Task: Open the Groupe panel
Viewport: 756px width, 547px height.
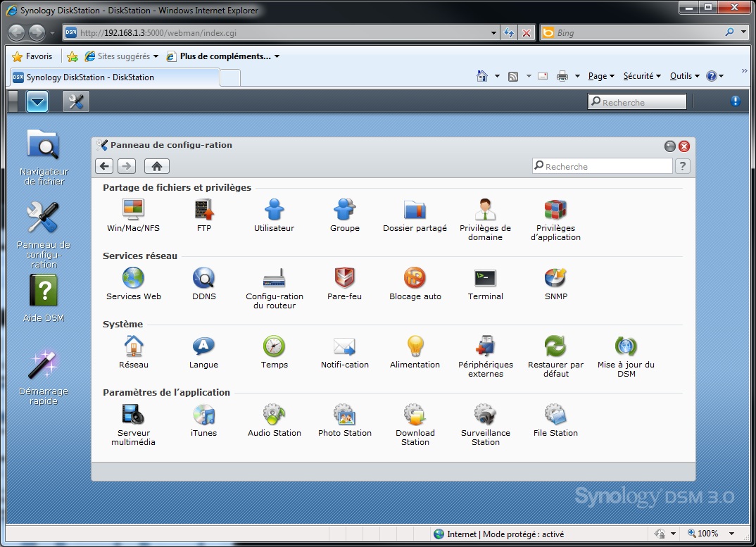Action: [x=345, y=215]
